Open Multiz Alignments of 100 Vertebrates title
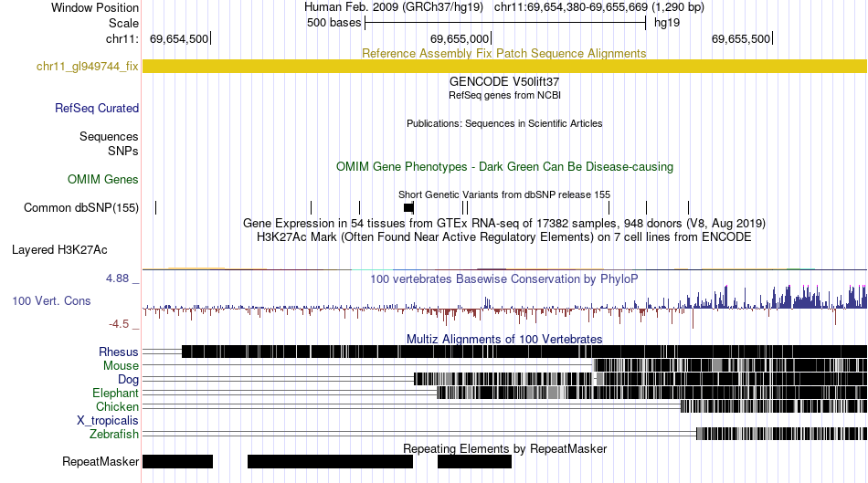 pyautogui.click(x=504, y=339)
